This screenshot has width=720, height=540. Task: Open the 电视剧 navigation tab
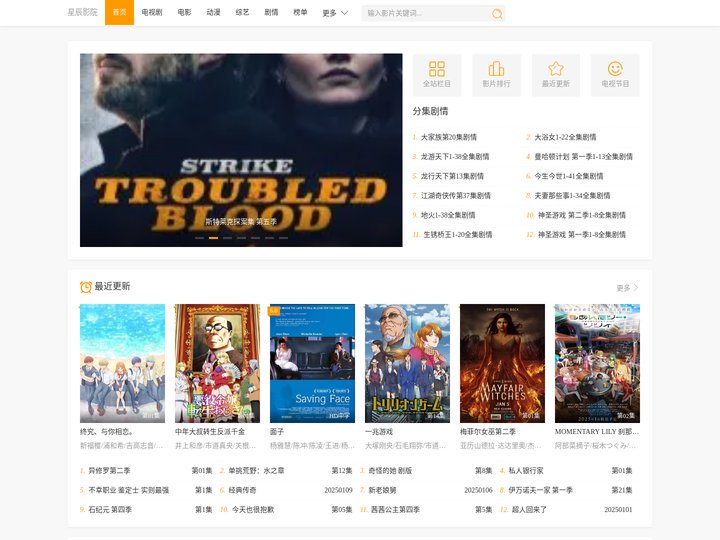click(x=152, y=12)
